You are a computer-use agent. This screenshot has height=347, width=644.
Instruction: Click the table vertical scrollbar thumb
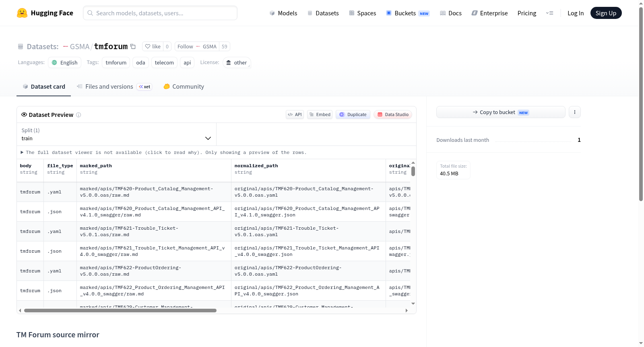[x=413, y=171]
